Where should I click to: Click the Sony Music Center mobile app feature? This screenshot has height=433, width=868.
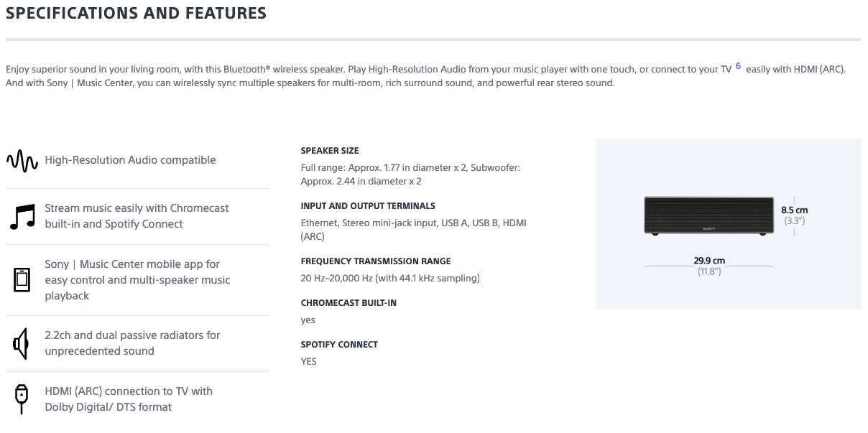(137, 280)
